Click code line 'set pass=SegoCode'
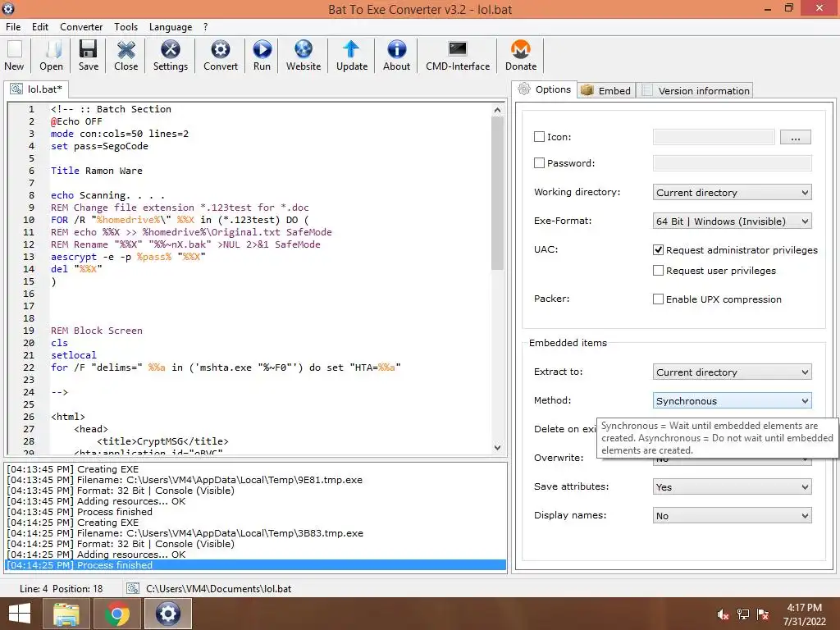 (99, 146)
